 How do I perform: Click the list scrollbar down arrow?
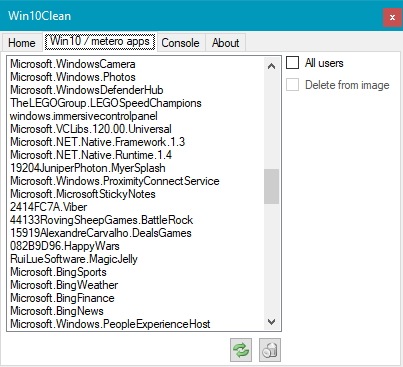tap(272, 322)
